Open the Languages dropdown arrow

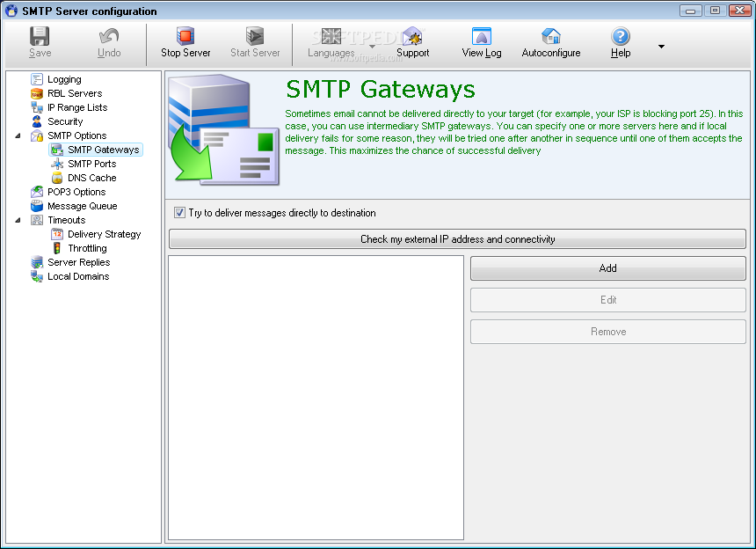[372, 47]
